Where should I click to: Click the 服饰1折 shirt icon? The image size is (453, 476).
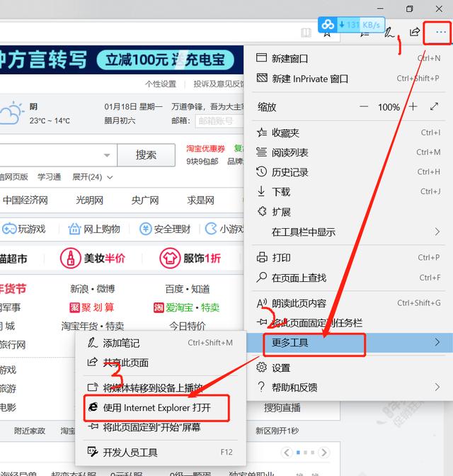pos(170,258)
